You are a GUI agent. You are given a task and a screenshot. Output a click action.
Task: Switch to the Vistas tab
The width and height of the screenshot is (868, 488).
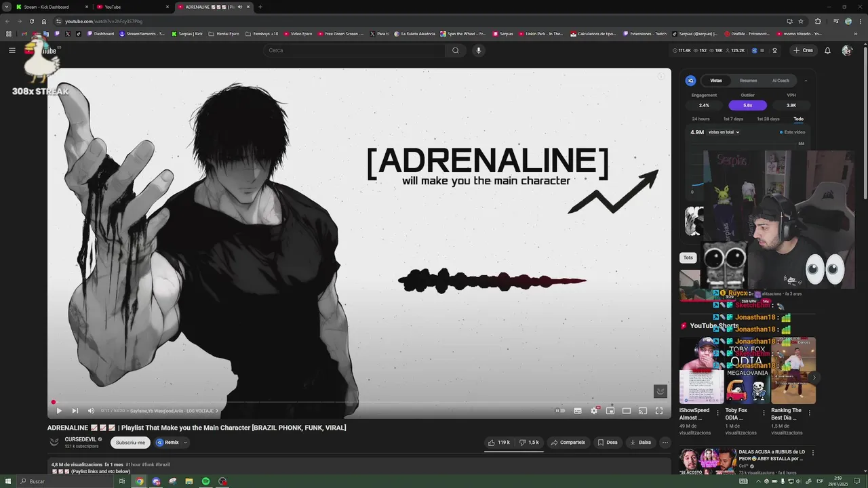click(x=716, y=81)
